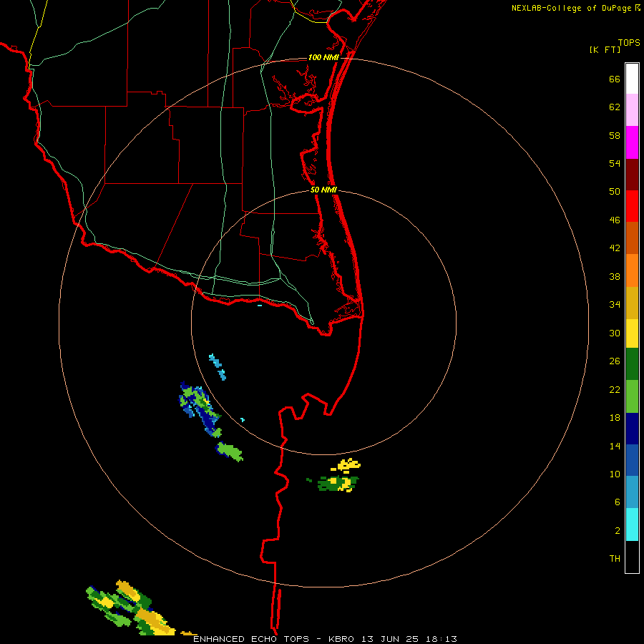This screenshot has width=644, height=644.
Task: Click the "46" legend value
Action: 615,220
